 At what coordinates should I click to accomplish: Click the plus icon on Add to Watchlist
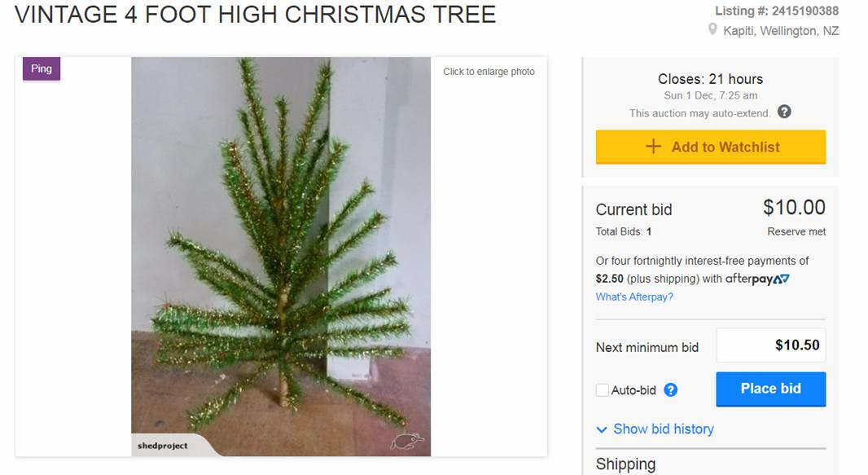pos(653,147)
